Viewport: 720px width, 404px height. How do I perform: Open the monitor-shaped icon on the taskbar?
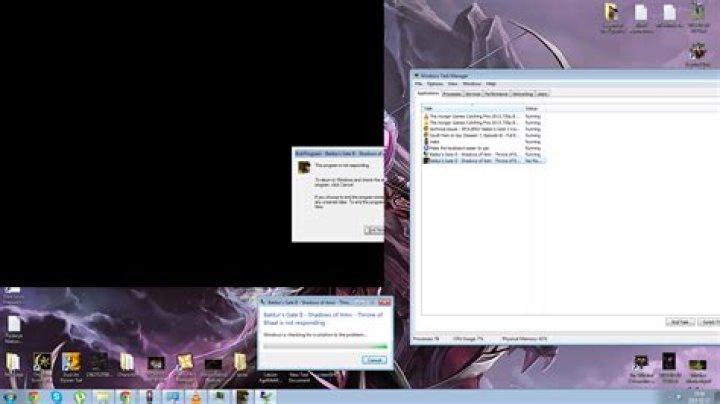point(173,397)
